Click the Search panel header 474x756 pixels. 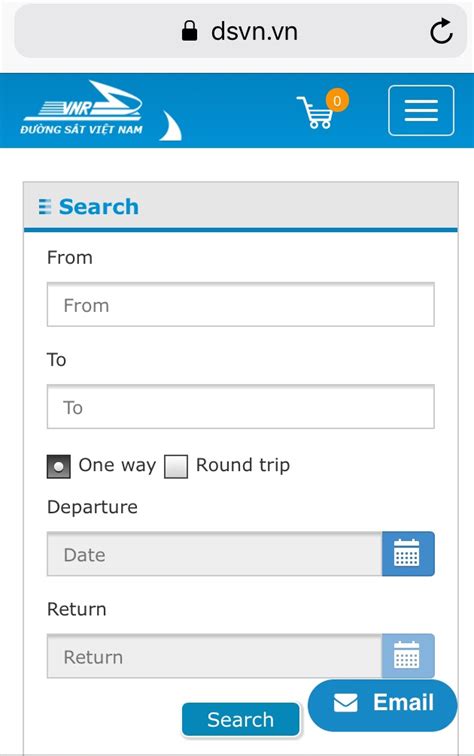[241, 206]
